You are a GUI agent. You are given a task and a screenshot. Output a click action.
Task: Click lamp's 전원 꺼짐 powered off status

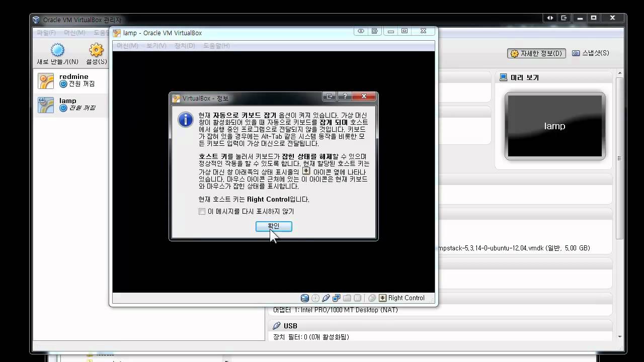coord(77,108)
